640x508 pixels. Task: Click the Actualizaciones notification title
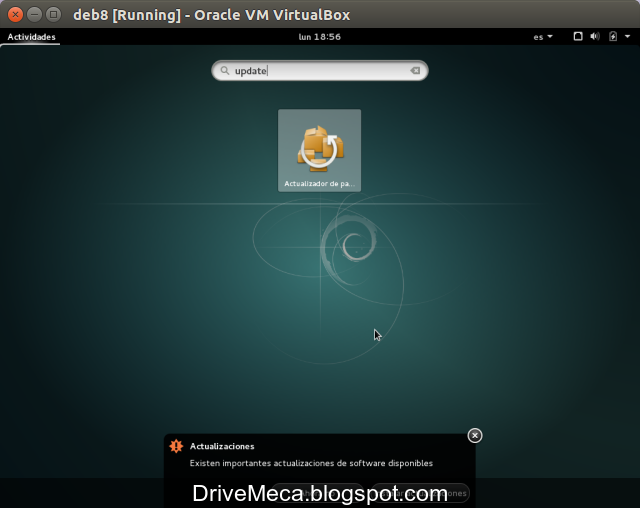pyautogui.click(x=222, y=446)
